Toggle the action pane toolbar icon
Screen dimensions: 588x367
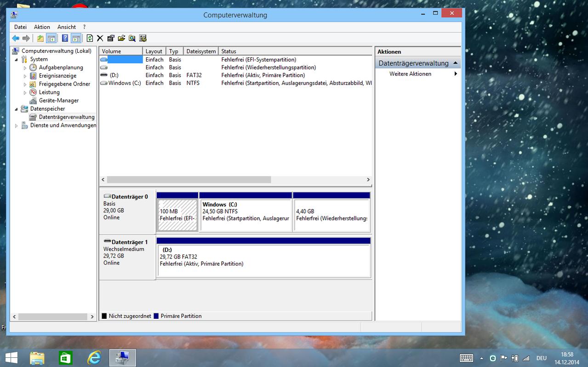76,39
